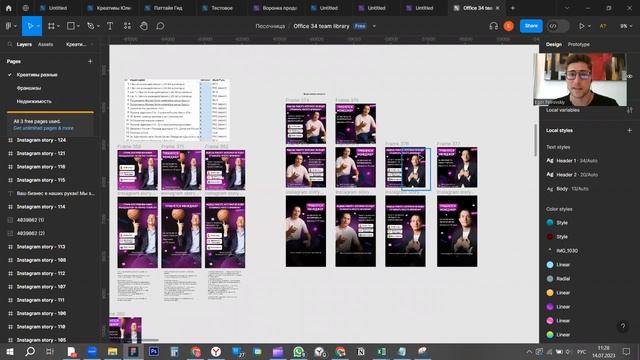Image resolution: width=640 pixels, height=360 pixels.
Task: Select the Frame tool
Action: click(x=51, y=26)
